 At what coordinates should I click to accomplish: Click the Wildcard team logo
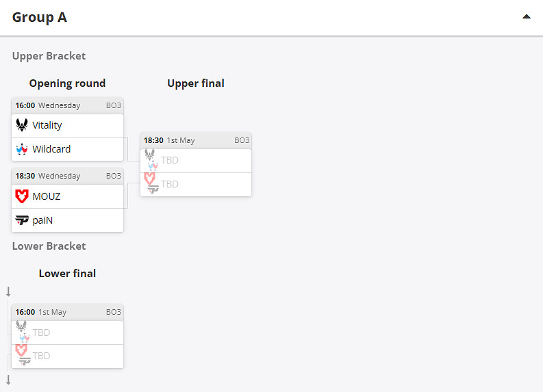(22, 149)
